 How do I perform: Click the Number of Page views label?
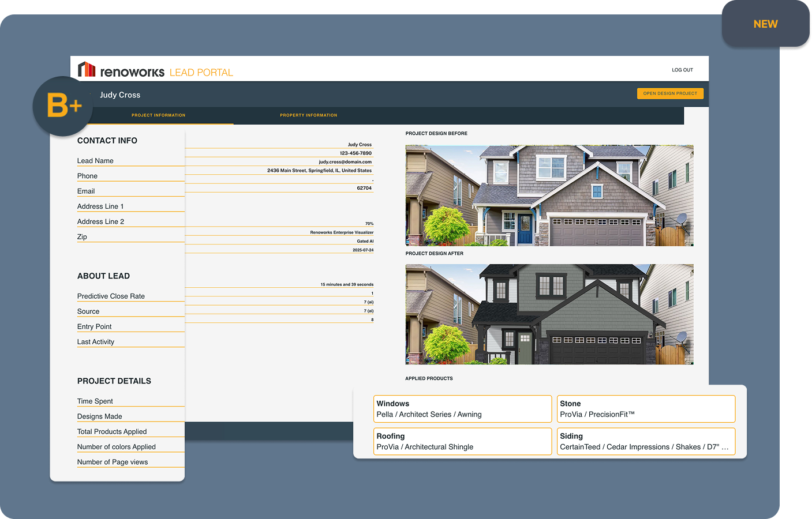click(113, 462)
